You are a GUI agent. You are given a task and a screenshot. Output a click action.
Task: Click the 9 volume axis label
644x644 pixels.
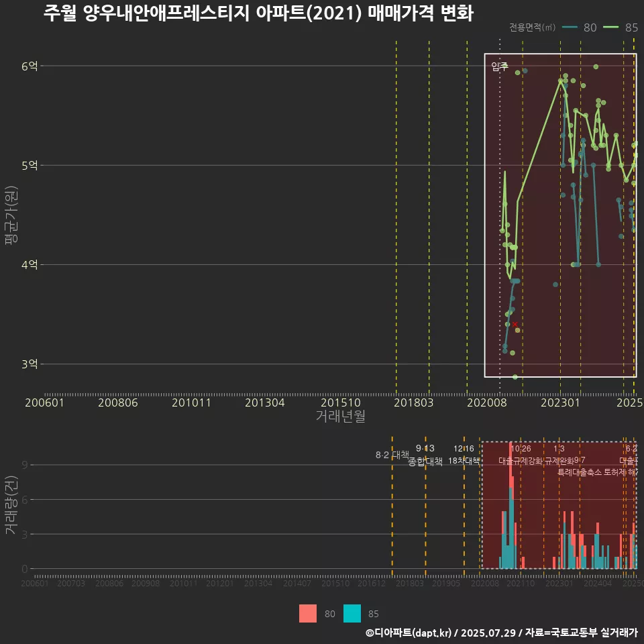point(25,465)
